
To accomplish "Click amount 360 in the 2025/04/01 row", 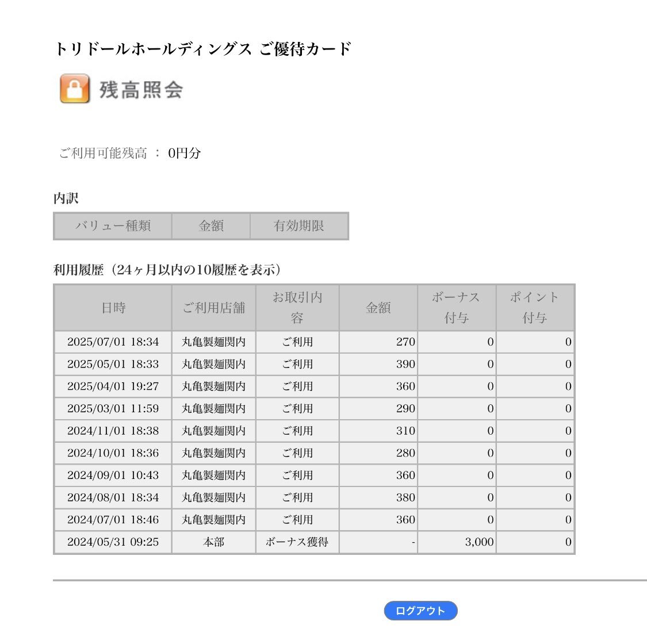I will pyautogui.click(x=405, y=386).
